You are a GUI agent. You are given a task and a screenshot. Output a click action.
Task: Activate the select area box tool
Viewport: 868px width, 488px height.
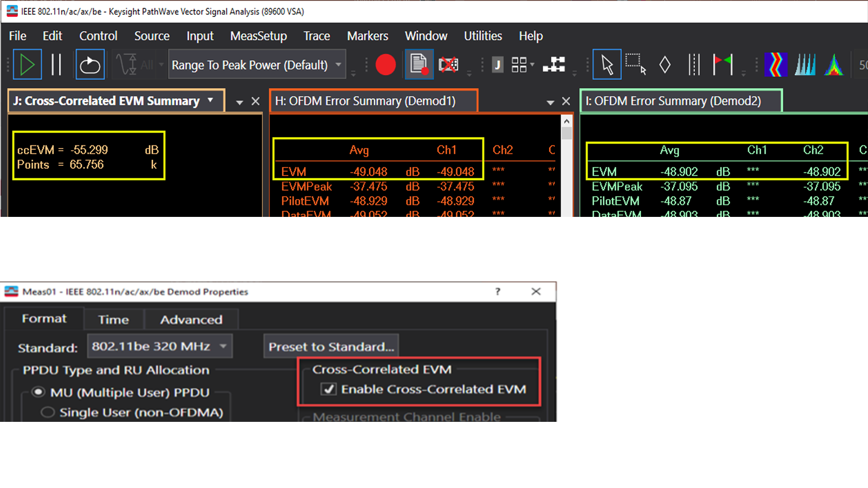pyautogui.click(x=635, y=65)
